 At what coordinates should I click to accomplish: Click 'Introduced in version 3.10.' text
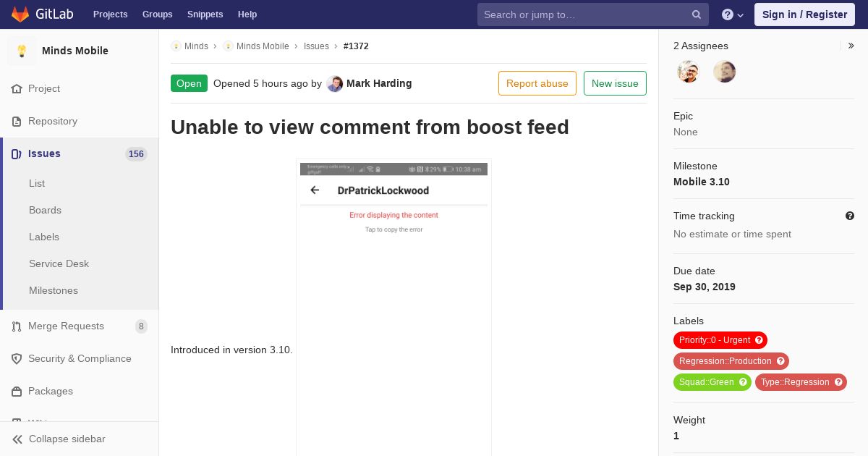click(x=231, y=350)
